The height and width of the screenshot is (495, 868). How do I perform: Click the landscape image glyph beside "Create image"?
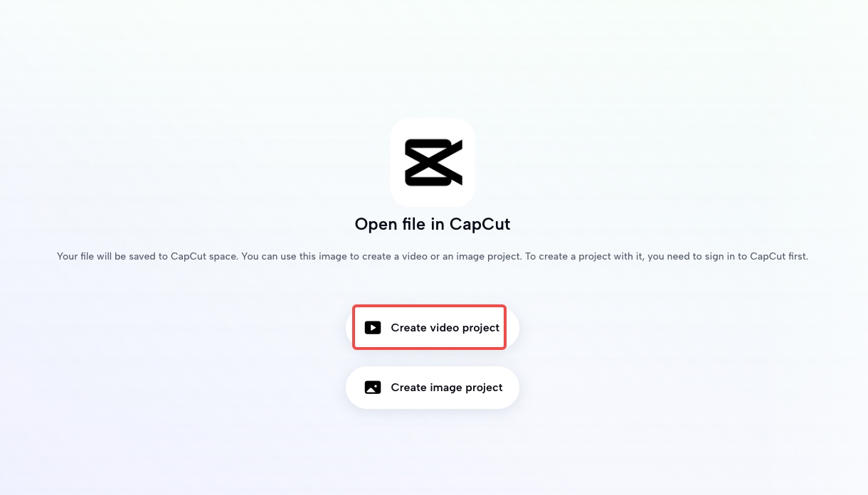coord(373,388)
